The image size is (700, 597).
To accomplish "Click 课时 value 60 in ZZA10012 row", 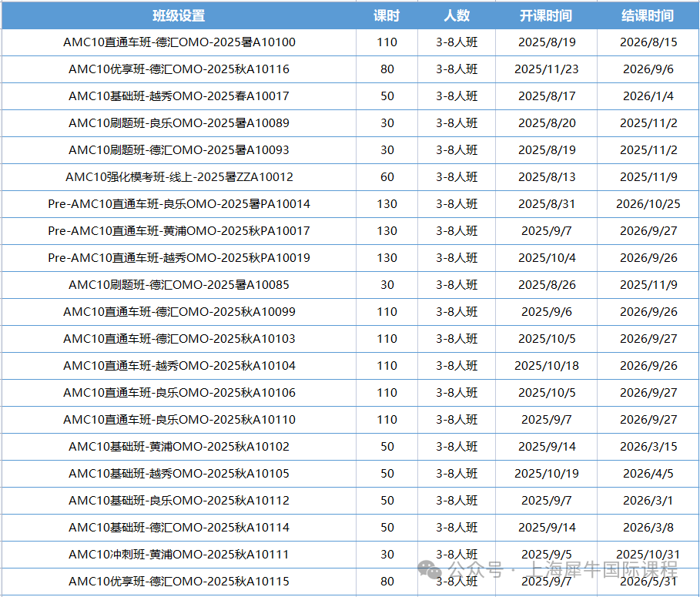I will (x=387, y=177).
